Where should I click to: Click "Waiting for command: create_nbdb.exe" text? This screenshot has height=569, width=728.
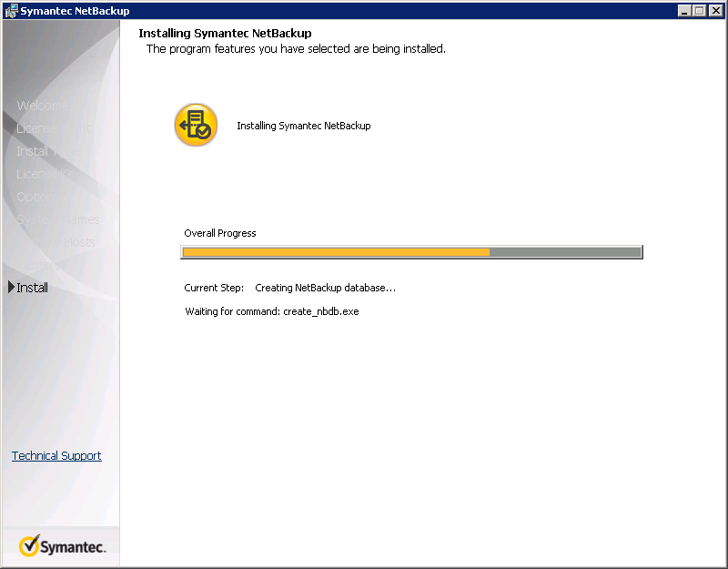[x=272, y=311]
